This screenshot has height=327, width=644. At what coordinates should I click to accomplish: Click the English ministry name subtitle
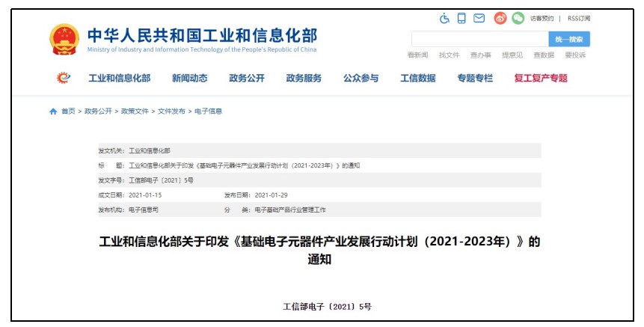(202, 49)
